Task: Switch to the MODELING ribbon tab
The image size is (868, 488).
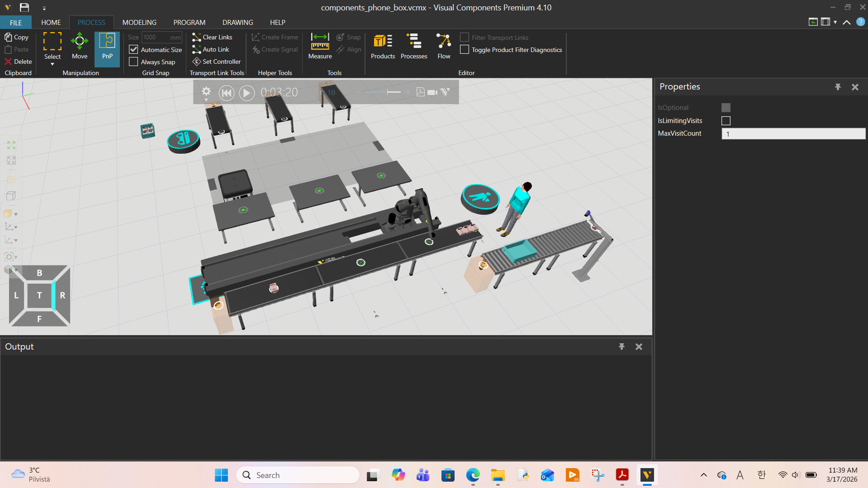Action: 139,22
